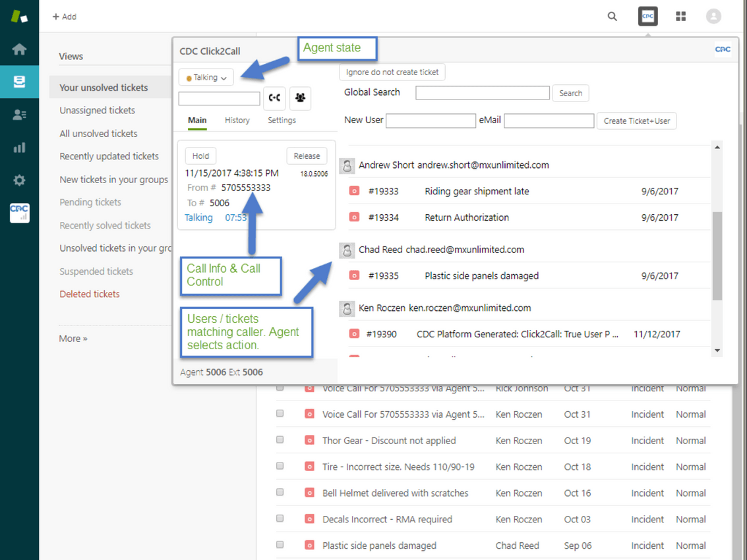The width and height of the screenshot is (747, 560).
Task: Select the Home icon in left sidebar
Action: point(19,49)
